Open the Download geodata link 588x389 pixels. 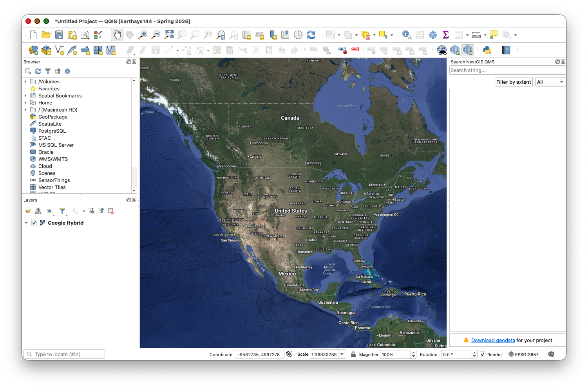coord(493,340)
